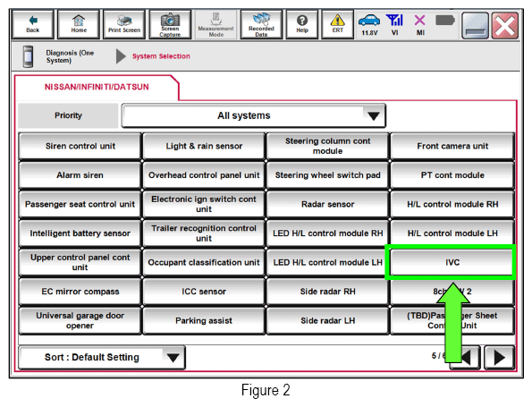Select the NISSAN/INFINITI/DATSUN tab
The width and height of the screenshot is (532, 407).
[x=97, y=88]
